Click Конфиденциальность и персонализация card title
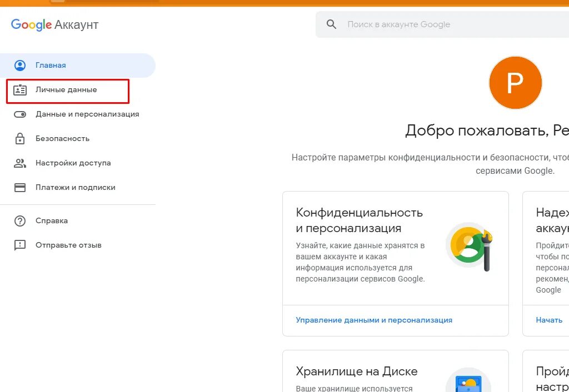 coord(360,220)
